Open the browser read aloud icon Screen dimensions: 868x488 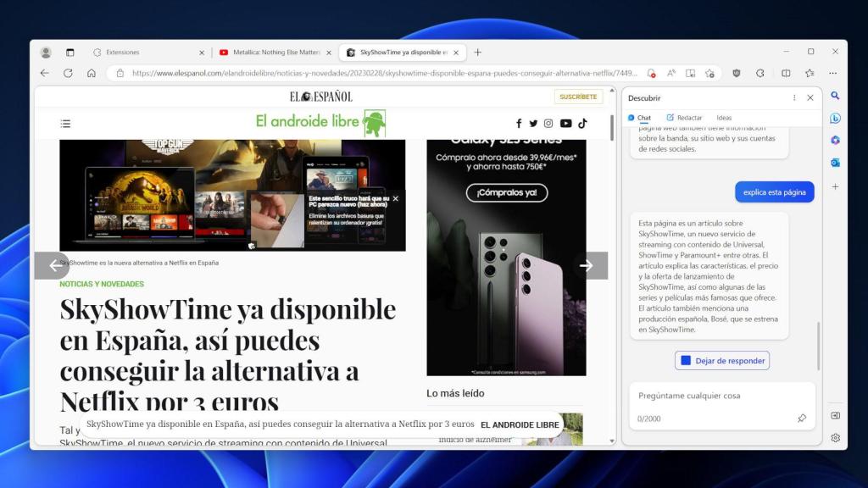pos(670,74)
